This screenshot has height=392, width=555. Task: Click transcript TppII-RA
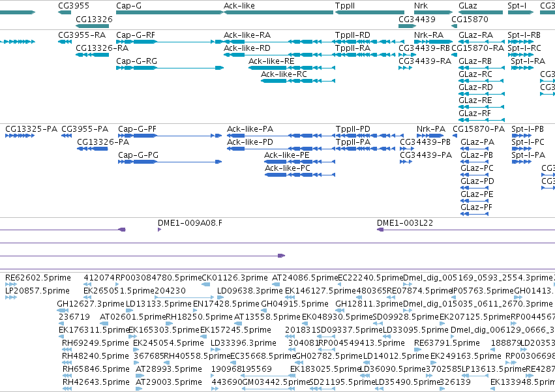tap(353, 48)
